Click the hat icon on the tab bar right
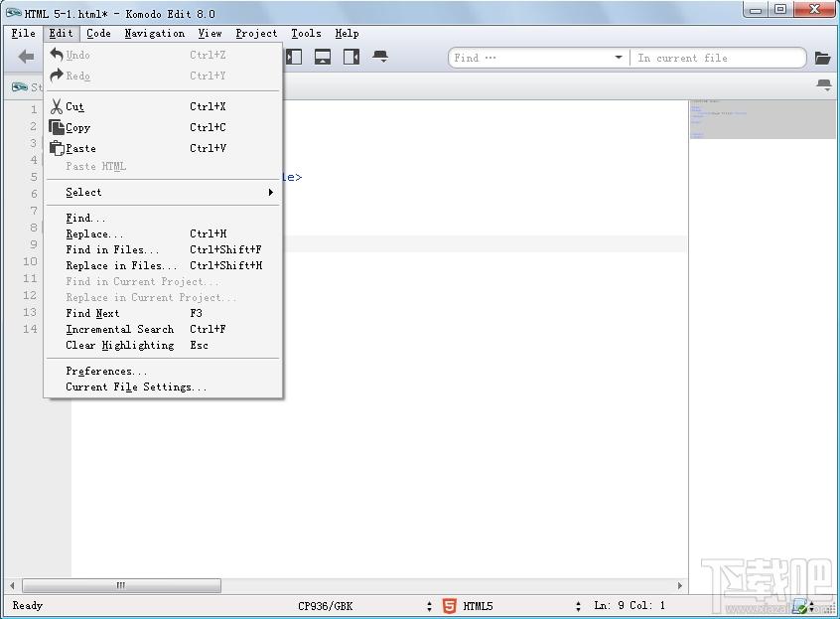The width and height of the screenshot is (840, 619). [x=824, y=84]
